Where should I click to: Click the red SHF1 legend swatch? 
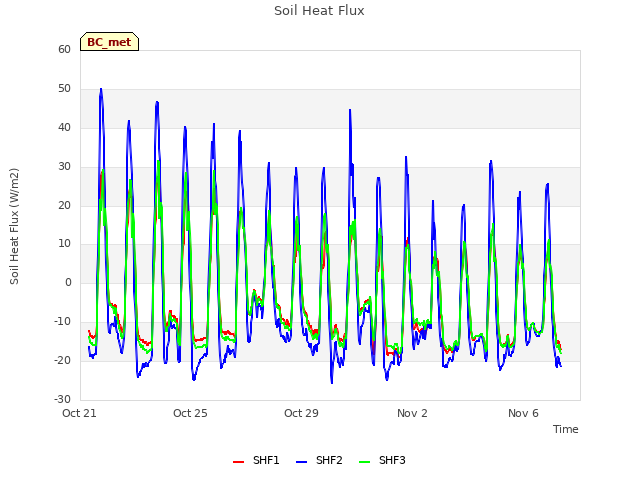[x=238, y=462]
